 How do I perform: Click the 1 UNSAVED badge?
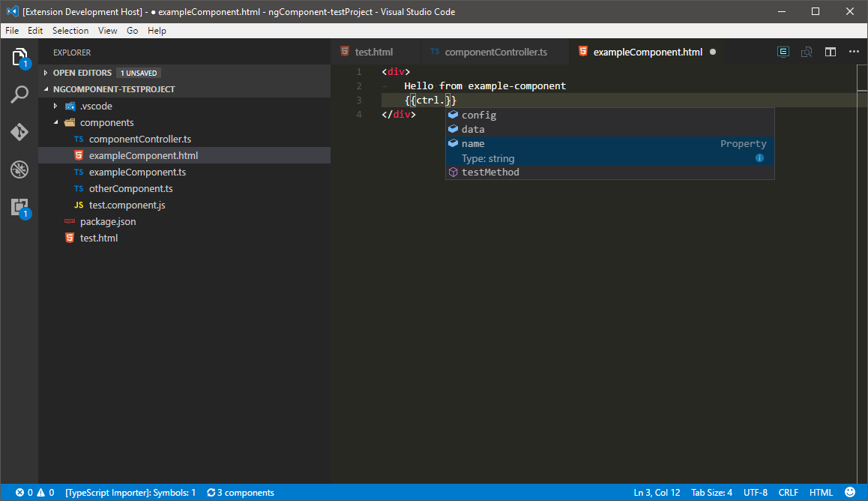(139, 73)
